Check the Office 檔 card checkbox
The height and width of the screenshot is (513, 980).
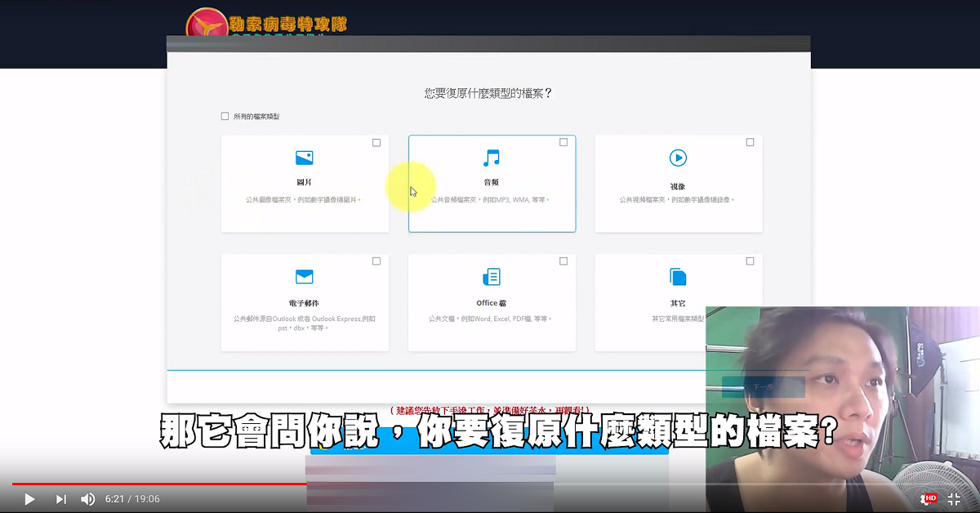tap(563, 261)
